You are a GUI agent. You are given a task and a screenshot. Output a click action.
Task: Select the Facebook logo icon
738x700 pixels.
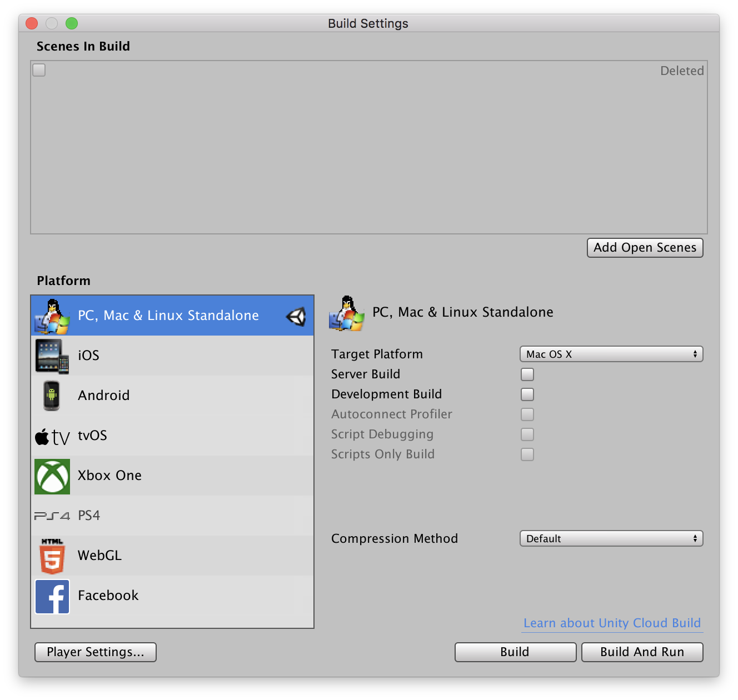coord(52,596)
